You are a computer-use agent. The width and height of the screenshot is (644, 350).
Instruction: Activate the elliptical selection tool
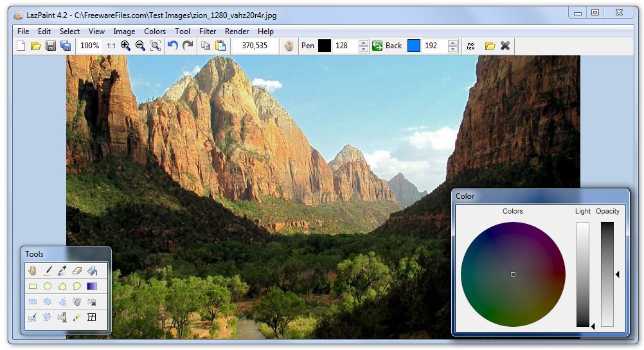[x=48, y=302]
